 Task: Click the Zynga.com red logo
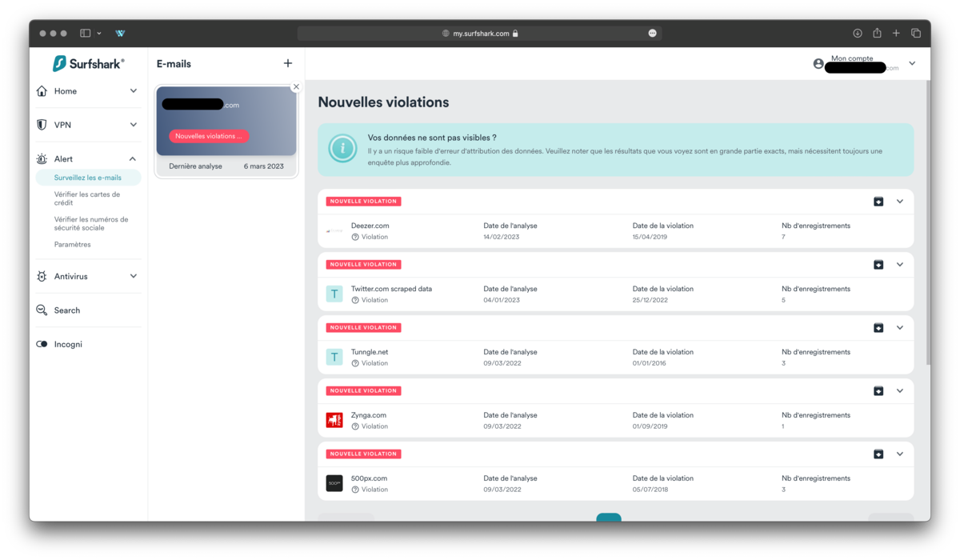click(334, 420)
